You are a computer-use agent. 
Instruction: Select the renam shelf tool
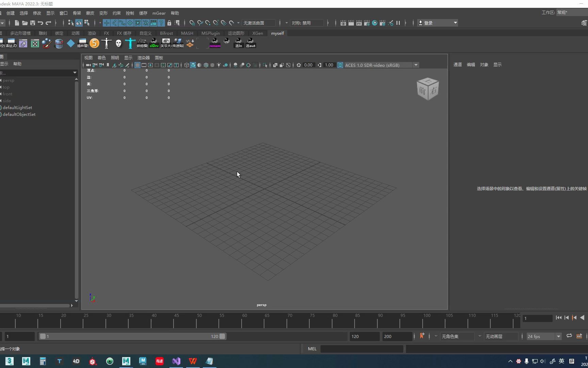point(215,43)
